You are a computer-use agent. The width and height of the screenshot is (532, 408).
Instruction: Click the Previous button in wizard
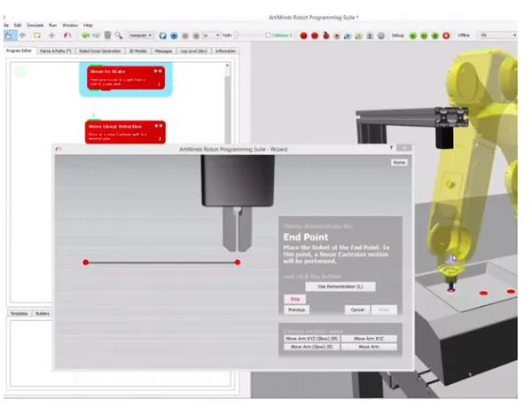[x=296, y=310]
